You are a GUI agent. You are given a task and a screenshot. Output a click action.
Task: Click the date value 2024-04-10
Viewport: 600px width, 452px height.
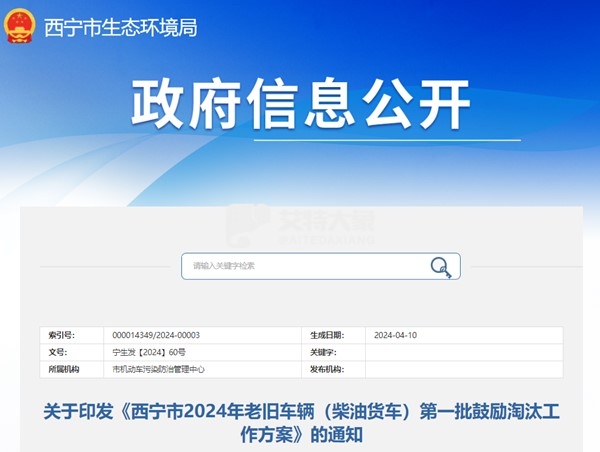click(395, 335)
